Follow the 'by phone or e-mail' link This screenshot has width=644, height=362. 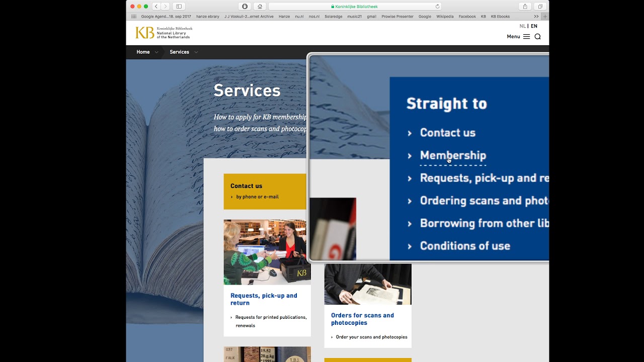tap(257, 197)
